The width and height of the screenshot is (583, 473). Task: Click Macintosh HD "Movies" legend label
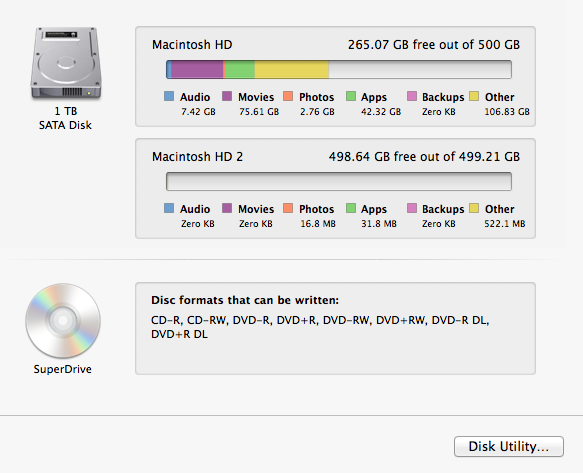click(x=256, y=97)
